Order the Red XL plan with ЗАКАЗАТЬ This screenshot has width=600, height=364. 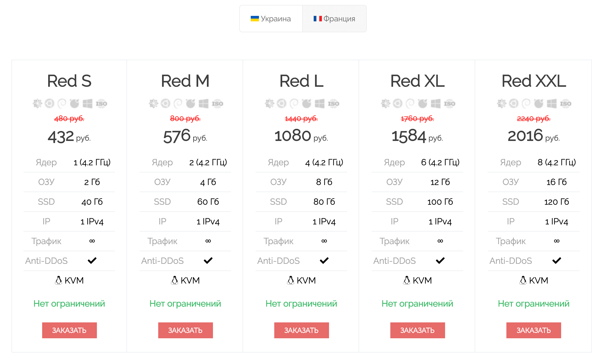[417, 330]
